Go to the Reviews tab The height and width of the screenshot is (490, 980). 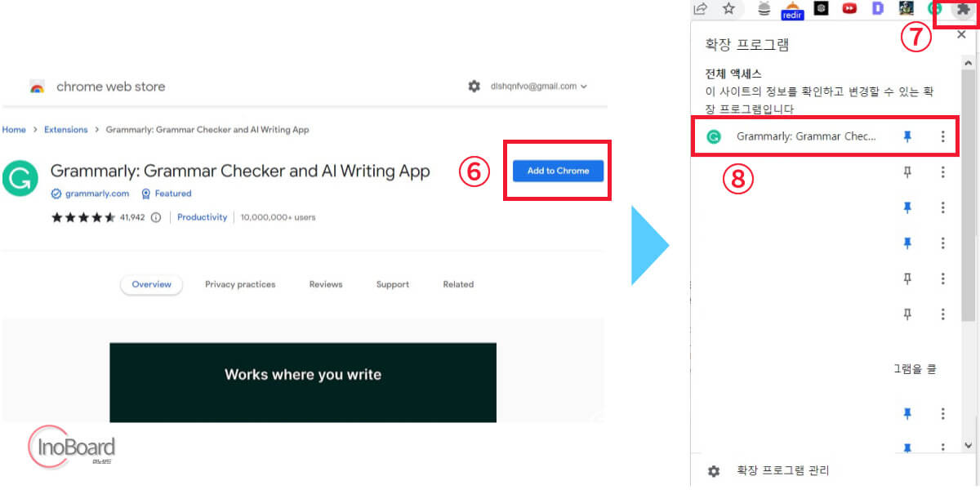pyautogui.click(x=326, y=284)
